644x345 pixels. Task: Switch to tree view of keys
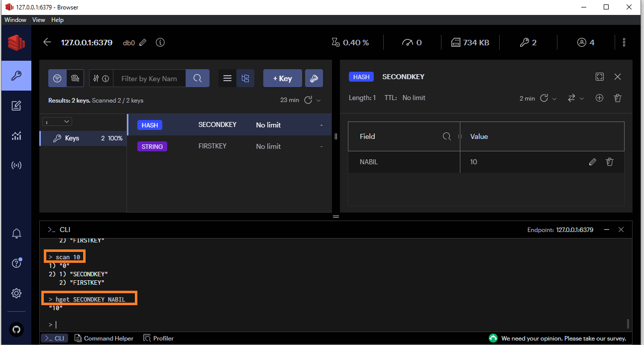coord(245,78)
